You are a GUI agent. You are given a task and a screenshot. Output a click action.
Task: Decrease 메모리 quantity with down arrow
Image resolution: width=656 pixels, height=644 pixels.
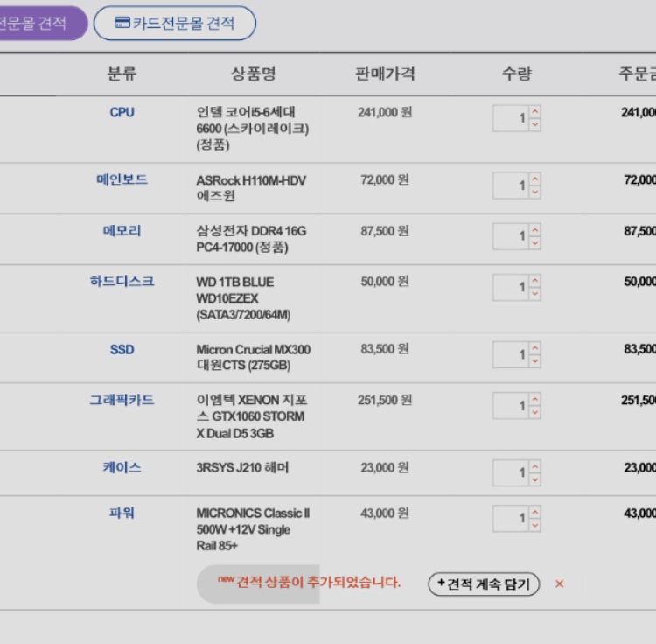point(535,242)
